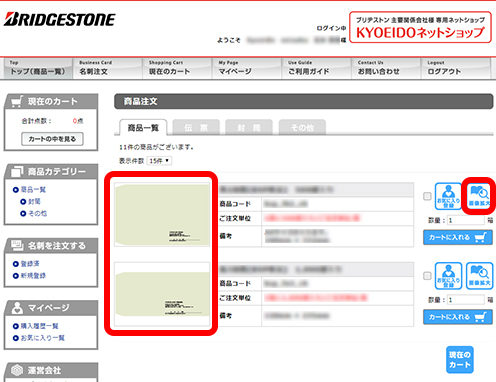Screen dimensions: 496x382
Task: Add second product to favorites icon
Action: coord(448,276)
